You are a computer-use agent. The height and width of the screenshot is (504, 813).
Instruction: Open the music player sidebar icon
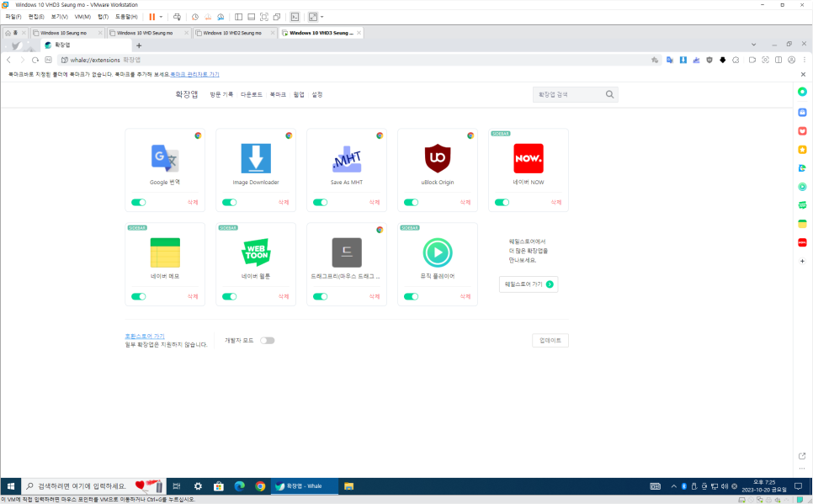(802, 187)
